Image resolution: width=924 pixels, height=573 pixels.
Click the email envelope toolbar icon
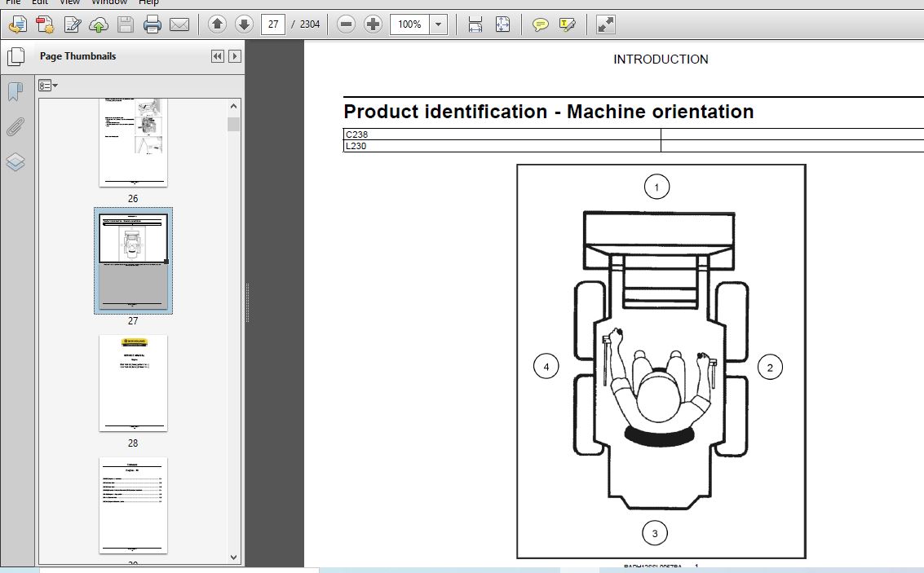[x=179, y=25]
